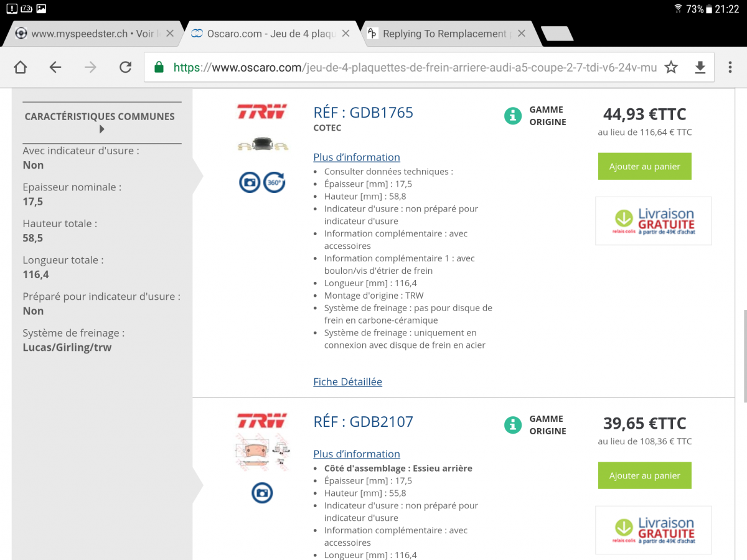Switch to the myspeedster.ch tab

click(87, 34)
